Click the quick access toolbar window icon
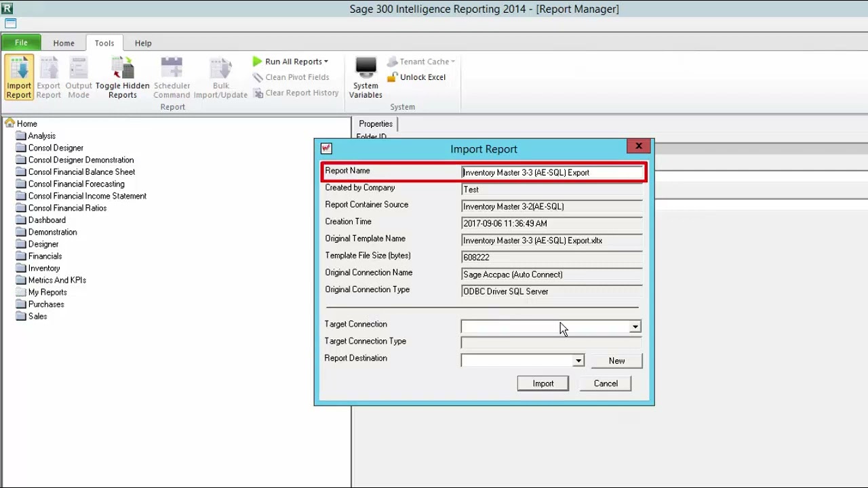 coord(11,23)
